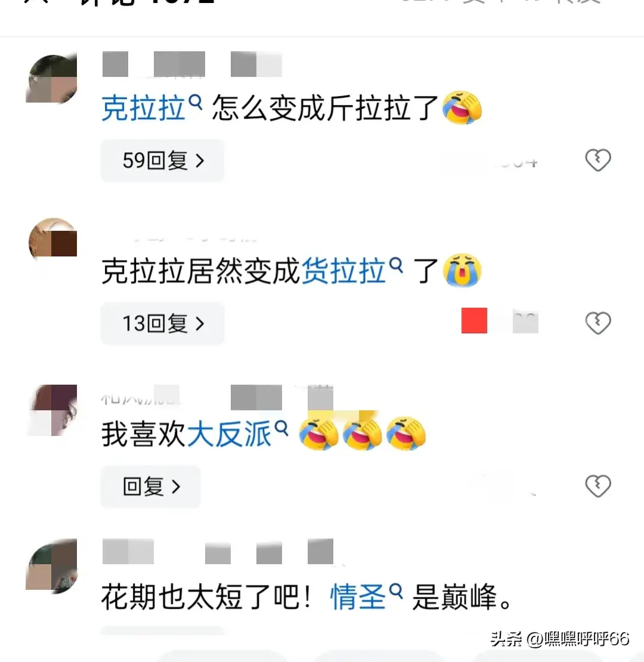Tap the magnifier icon beside 克拉拉
The width and height of the screenshot is (644, 662).
196,102
